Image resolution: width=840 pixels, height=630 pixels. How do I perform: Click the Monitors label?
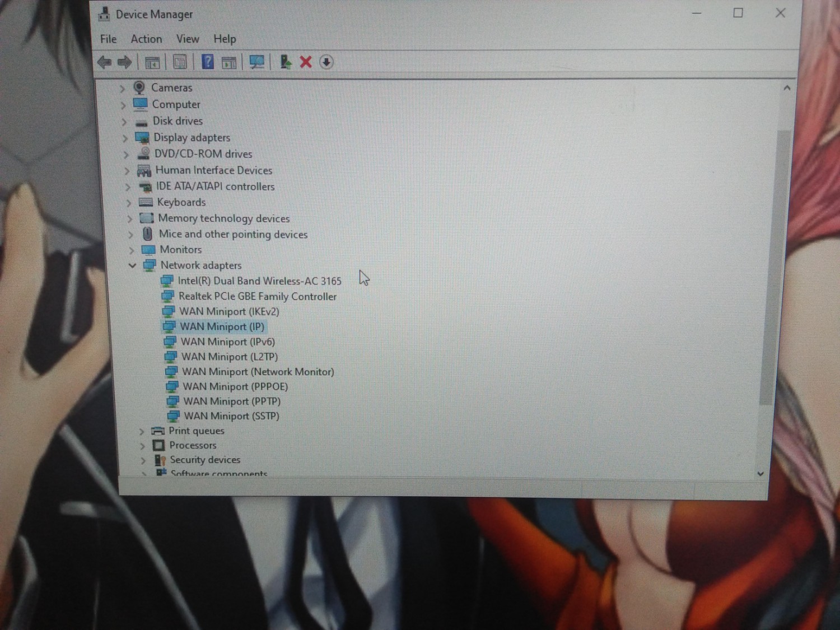180,250
